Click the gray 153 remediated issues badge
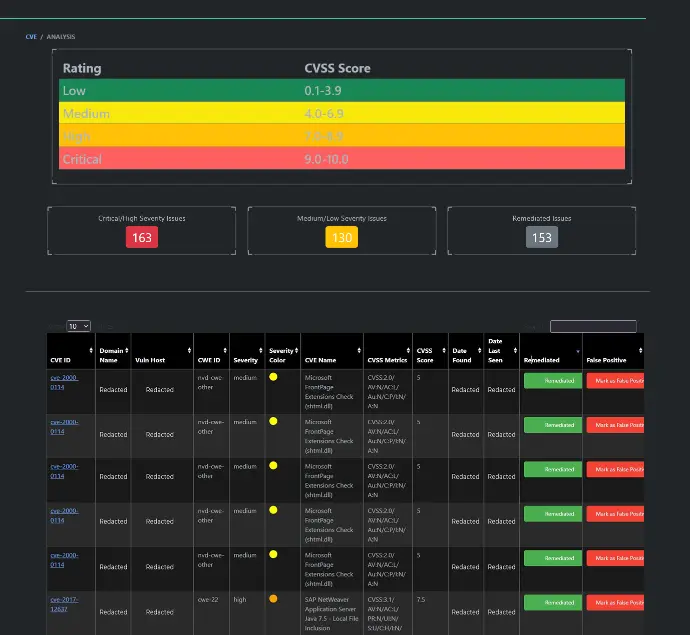The image size is (690, 635). click(542, 237)
